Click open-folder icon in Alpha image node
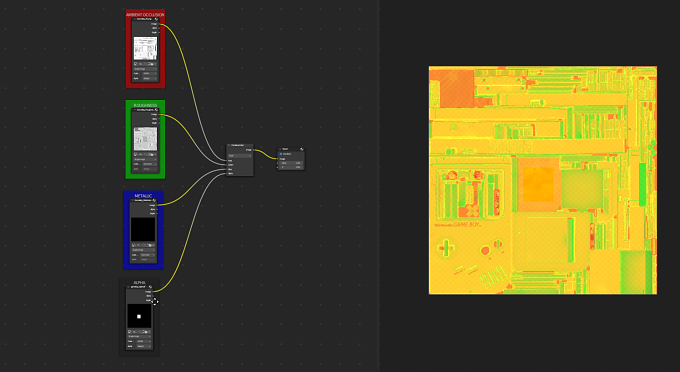The image size is (680, 372). click(146, 332)
